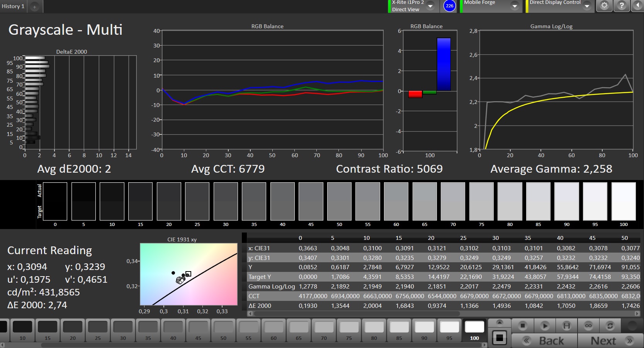Add a new history tab
The height and width of the screenshot is (348, 644).
click(35, 7)
